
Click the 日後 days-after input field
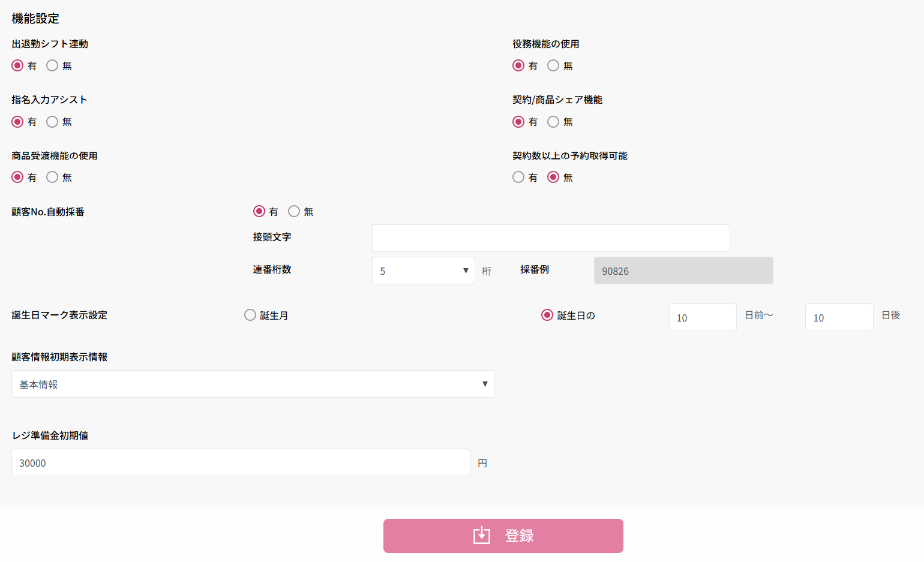pos(838,317)
